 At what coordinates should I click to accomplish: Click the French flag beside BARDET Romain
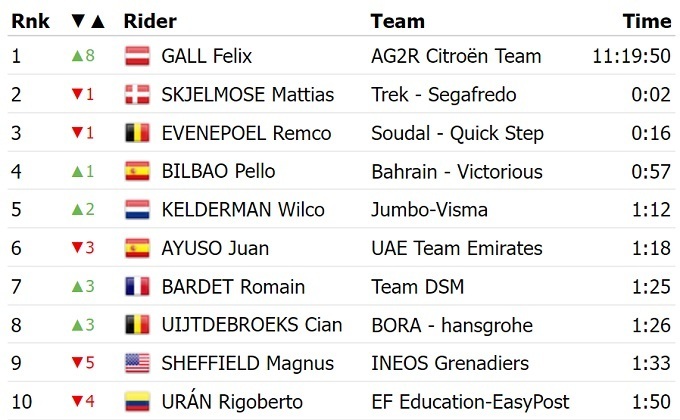tap(137, 287)
